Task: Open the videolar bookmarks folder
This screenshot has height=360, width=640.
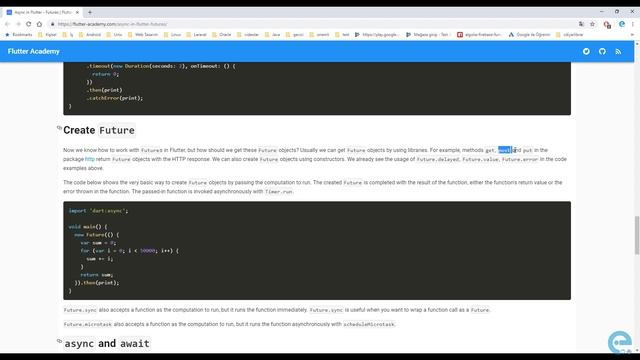Action: (x=248, y=35)
